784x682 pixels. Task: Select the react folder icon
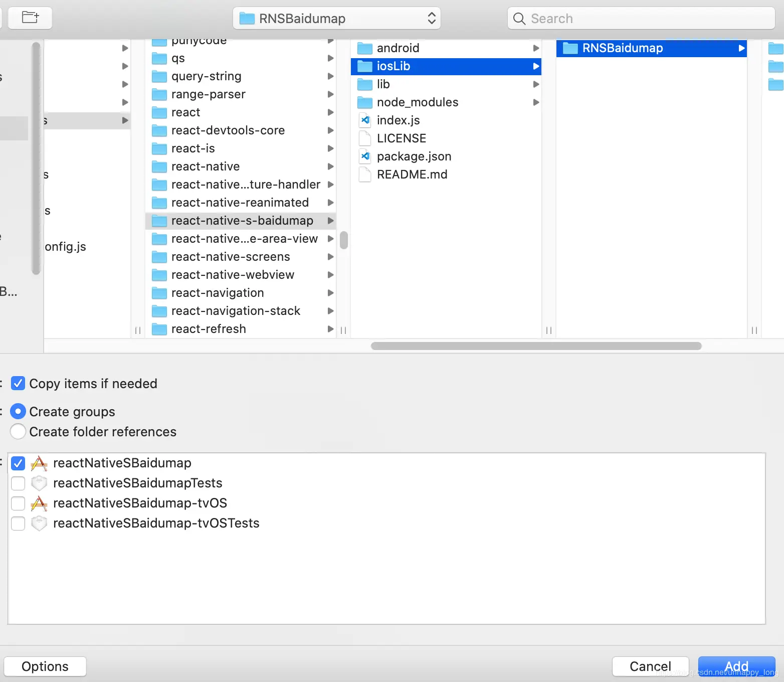[x=159, y=112]
